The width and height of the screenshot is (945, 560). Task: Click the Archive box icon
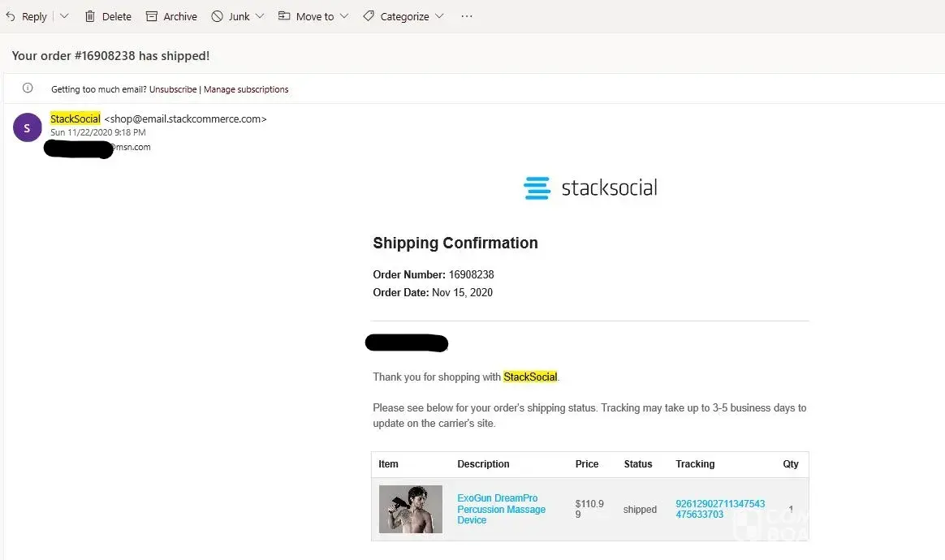pyautogui.click(x=152, y=16)
